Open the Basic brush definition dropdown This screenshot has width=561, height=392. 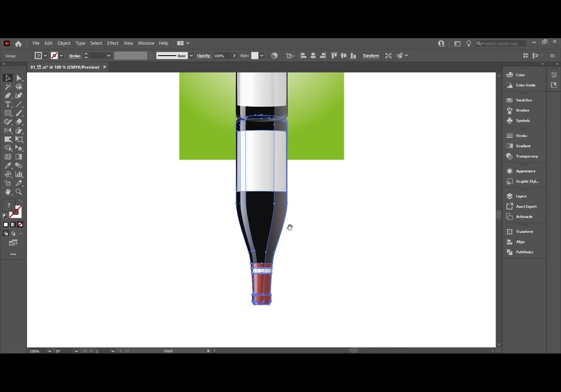[x=191, y=56]
